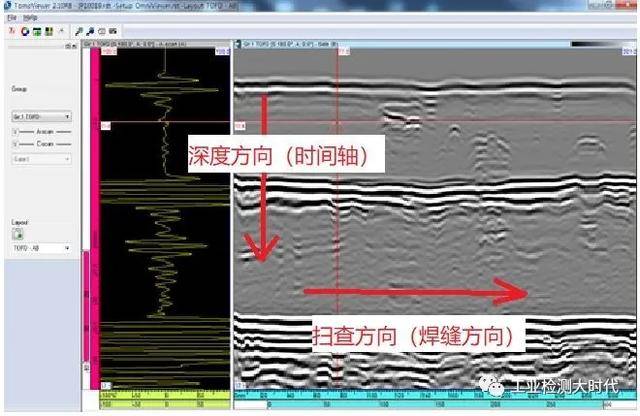Click the A-scan view title bar
Screen dimensions: 640x416
[160, 44]
